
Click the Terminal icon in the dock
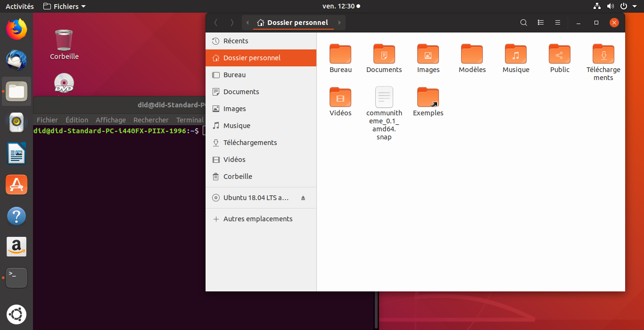pos(17,278)
